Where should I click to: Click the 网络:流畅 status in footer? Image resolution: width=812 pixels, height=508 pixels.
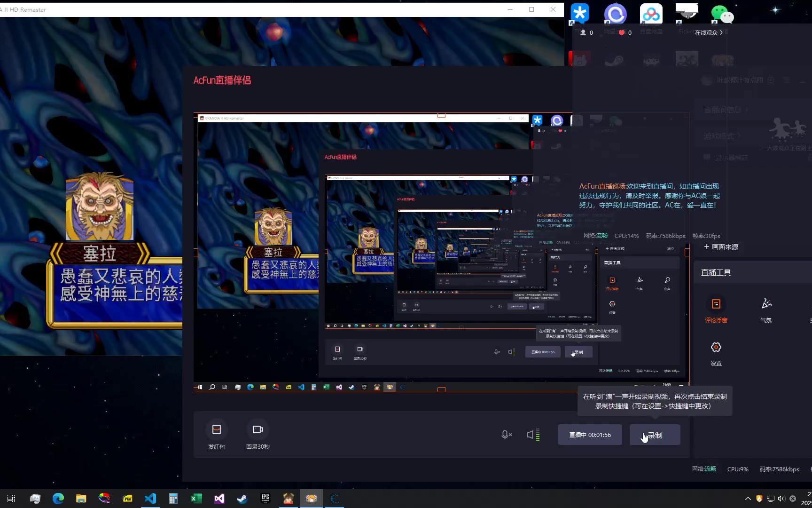tap(704, 469)
